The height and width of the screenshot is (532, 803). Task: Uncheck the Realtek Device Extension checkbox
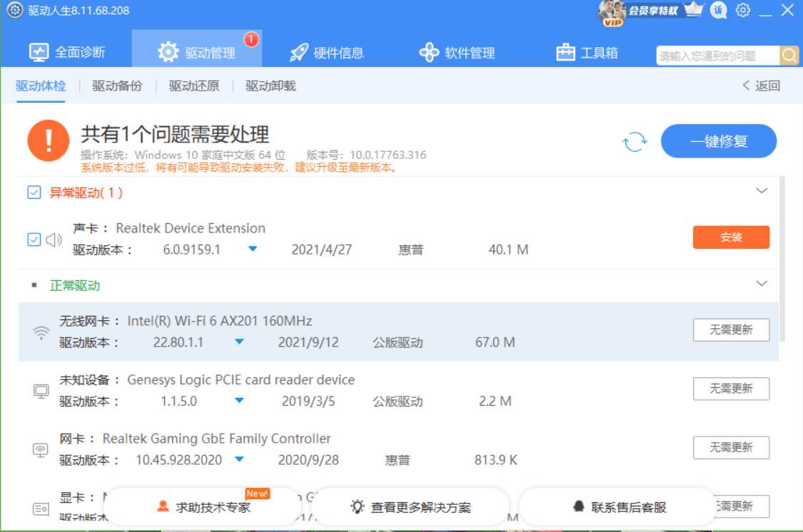[x=34, y=240]
